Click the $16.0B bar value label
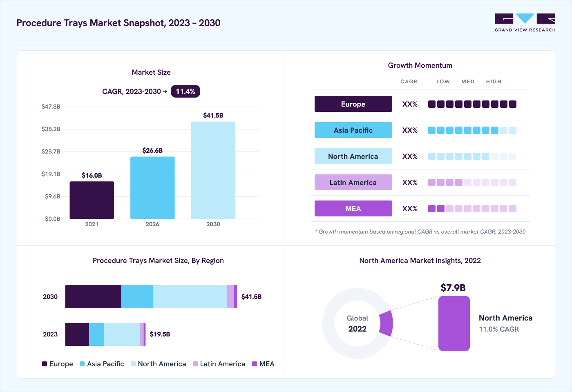This screenshot has width=572, height=392. (92, 176)
